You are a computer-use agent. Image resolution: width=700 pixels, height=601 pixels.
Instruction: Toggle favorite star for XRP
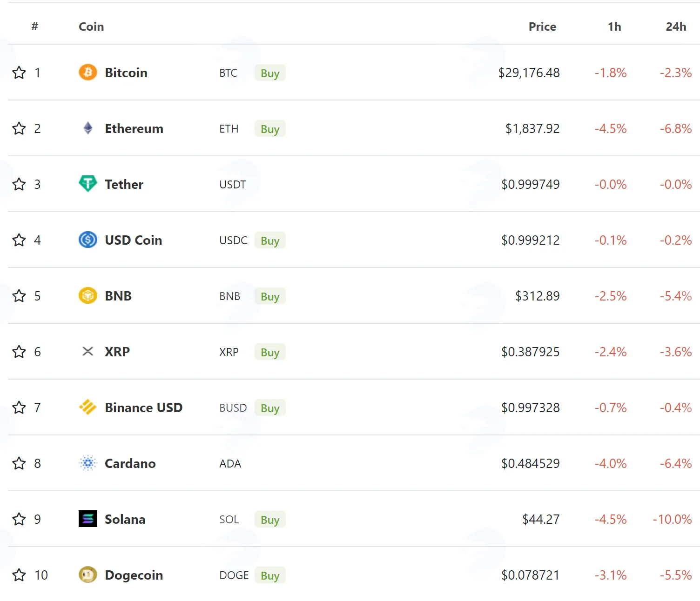[x=19, y=352]
